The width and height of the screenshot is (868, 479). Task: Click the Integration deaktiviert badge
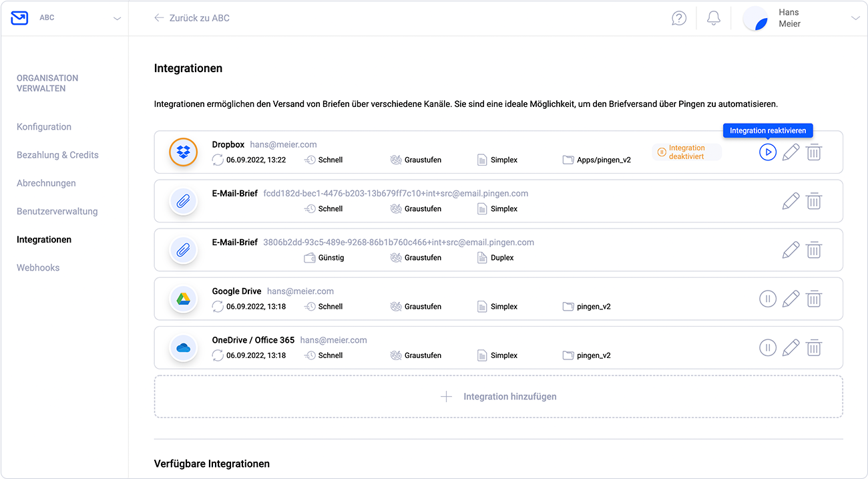(x=686, y=152)
